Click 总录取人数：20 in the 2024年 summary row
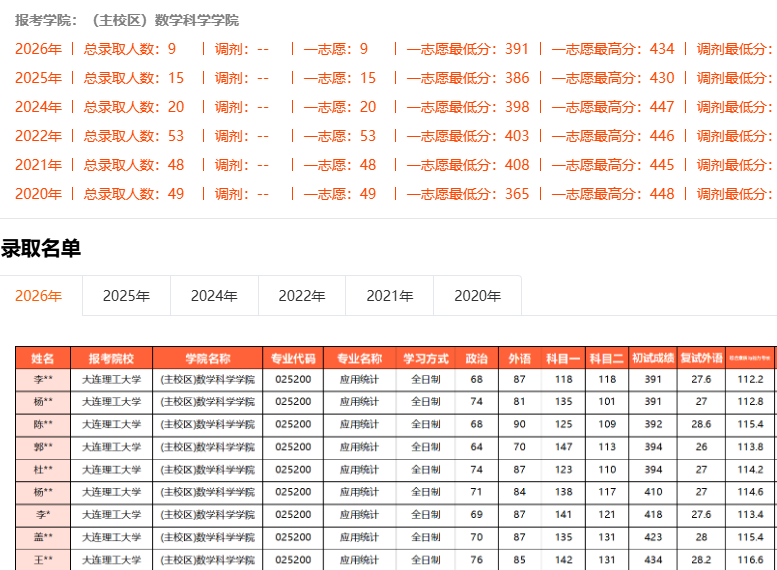The height and width of the screenshot is (570, 777). (x=134, y=107)
